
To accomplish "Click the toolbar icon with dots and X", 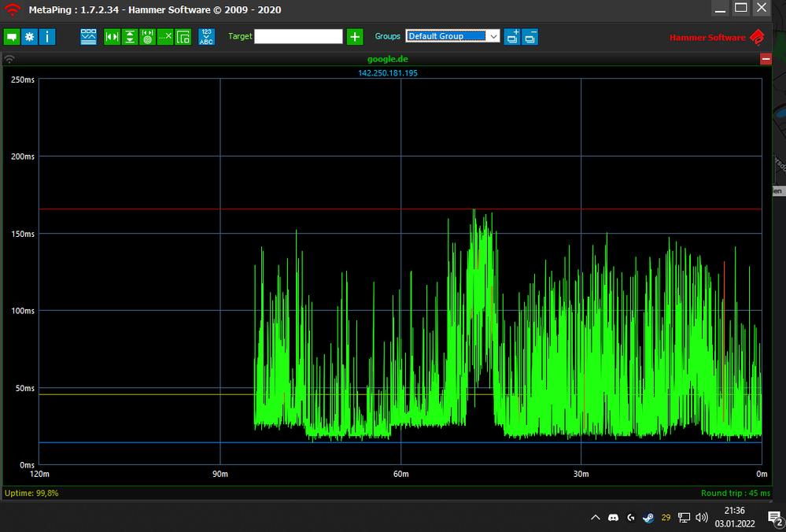I will pos(164,37).
